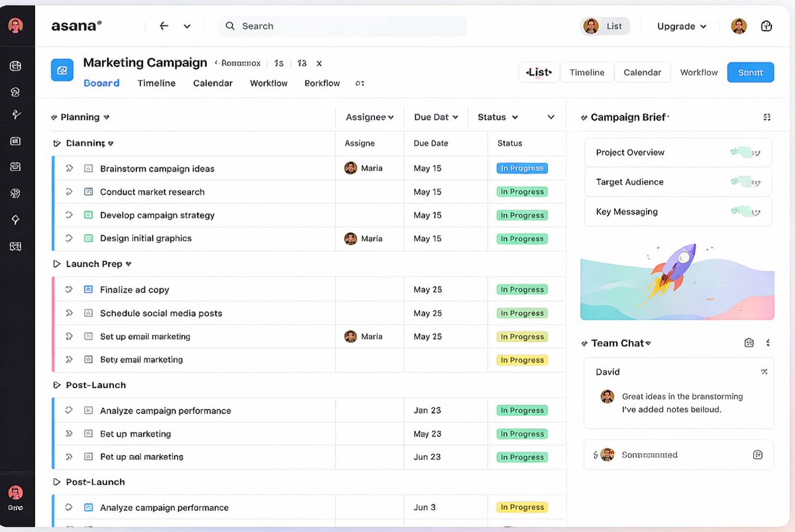
Task: Click the asana logo
Action: point(76,26)
